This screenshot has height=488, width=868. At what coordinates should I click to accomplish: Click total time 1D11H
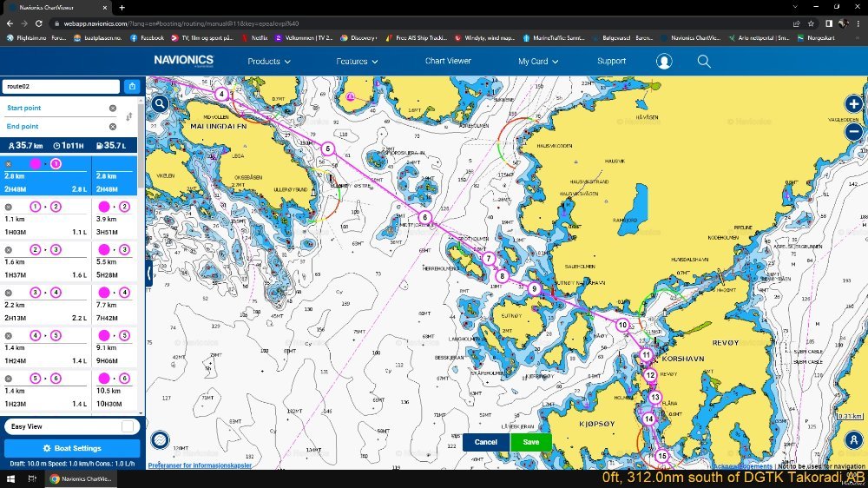(x=69, y=146)
